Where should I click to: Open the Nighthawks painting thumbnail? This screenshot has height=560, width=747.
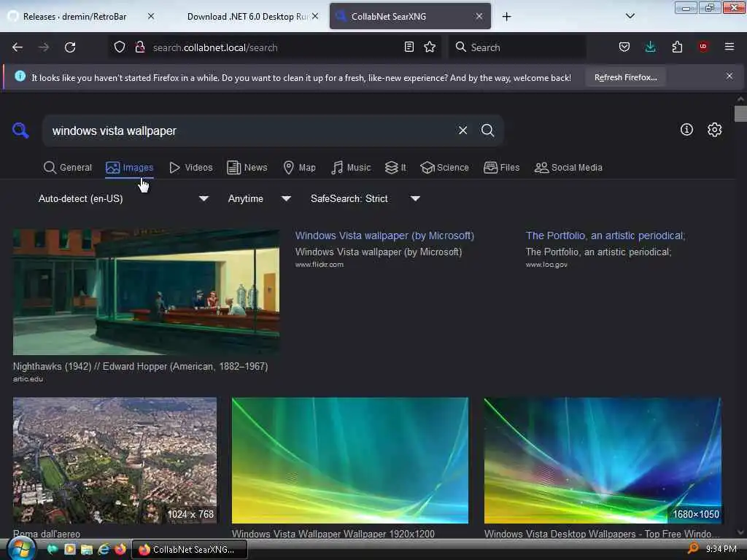tap(146, 292)
